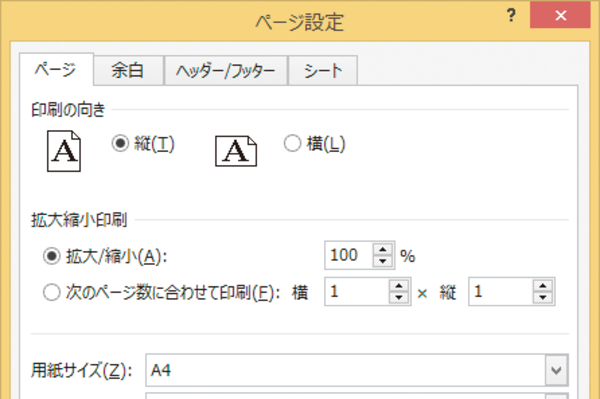Decrease the scaling percentage with down arrow
This screenshot has width=600, height=399.
tap(383, 261)
